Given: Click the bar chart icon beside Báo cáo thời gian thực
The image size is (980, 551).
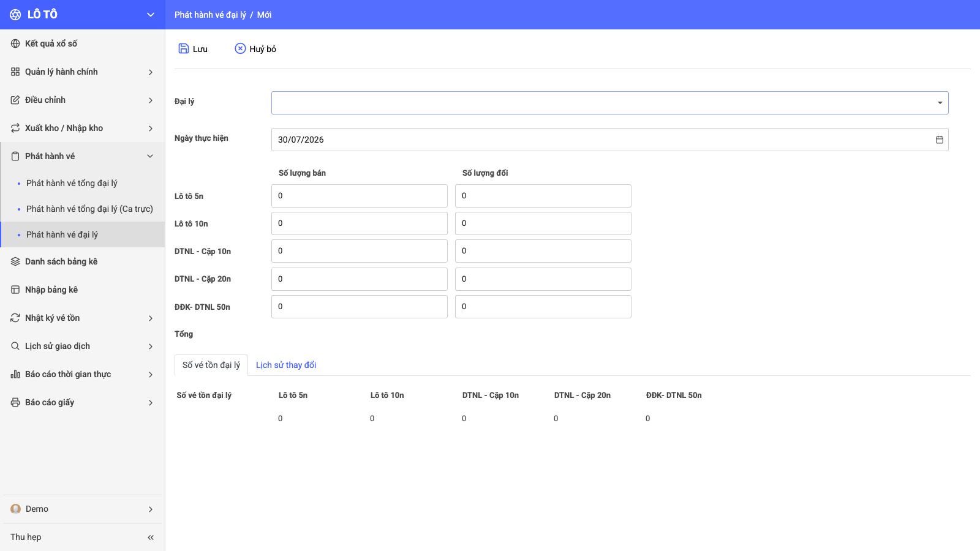Looking at the screenshot, I should click(15, 374).
